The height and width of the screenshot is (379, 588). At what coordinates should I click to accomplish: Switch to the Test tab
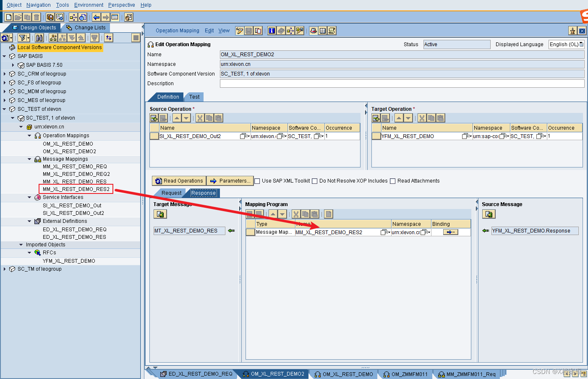pos(194,97)
